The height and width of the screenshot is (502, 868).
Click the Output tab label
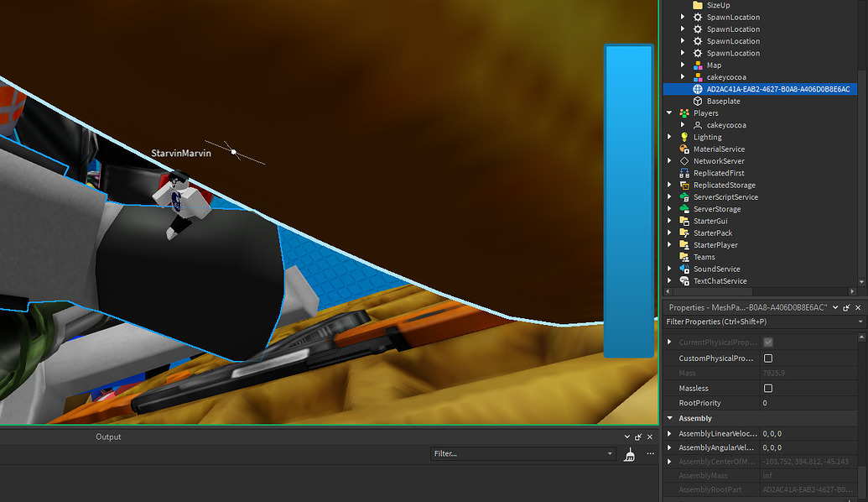tap(110, 437)
